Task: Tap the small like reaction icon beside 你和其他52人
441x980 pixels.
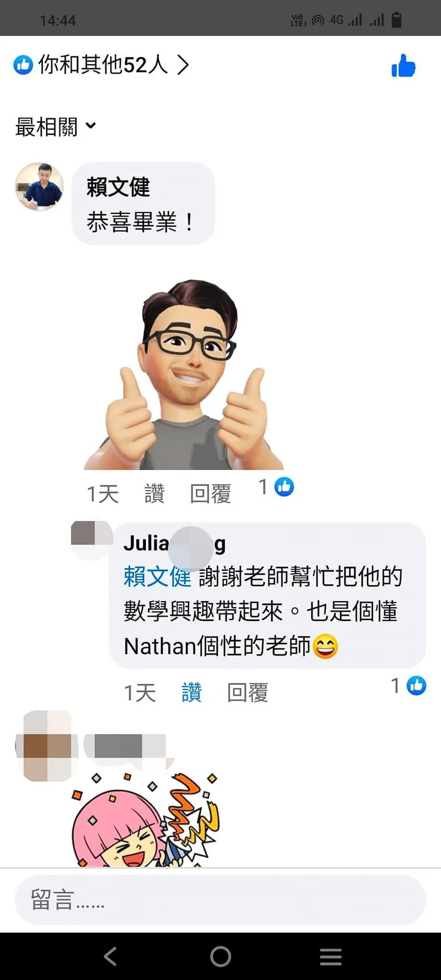Action: [23, 65]
